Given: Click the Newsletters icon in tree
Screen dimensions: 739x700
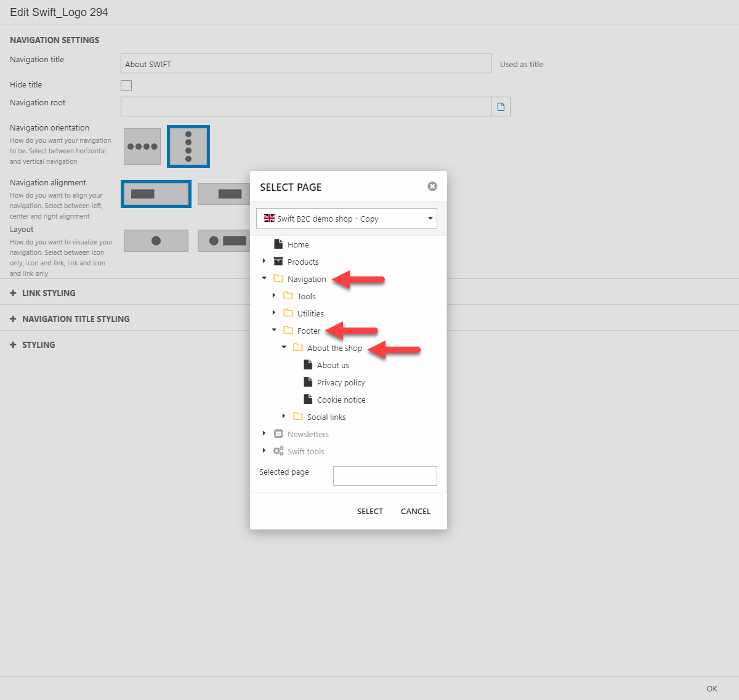Looking at the screenshot, I should pos(278,434).
